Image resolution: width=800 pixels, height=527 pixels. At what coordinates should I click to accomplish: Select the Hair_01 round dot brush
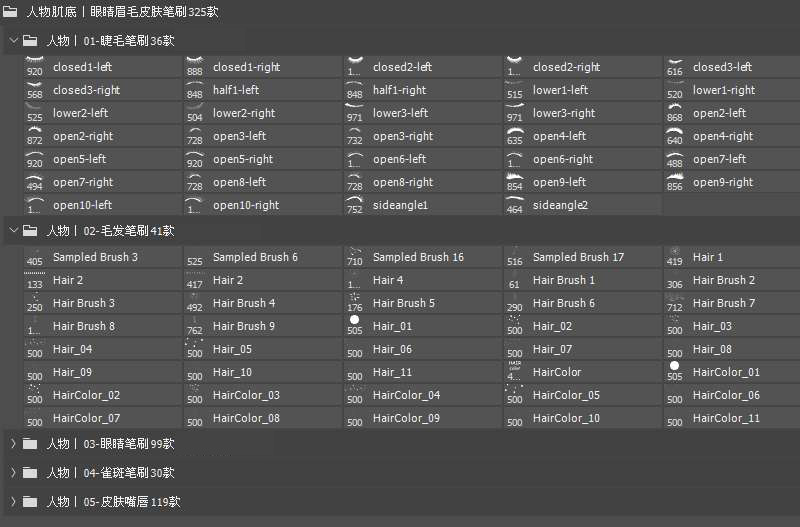pyautogui.click(x=392, y=326)
